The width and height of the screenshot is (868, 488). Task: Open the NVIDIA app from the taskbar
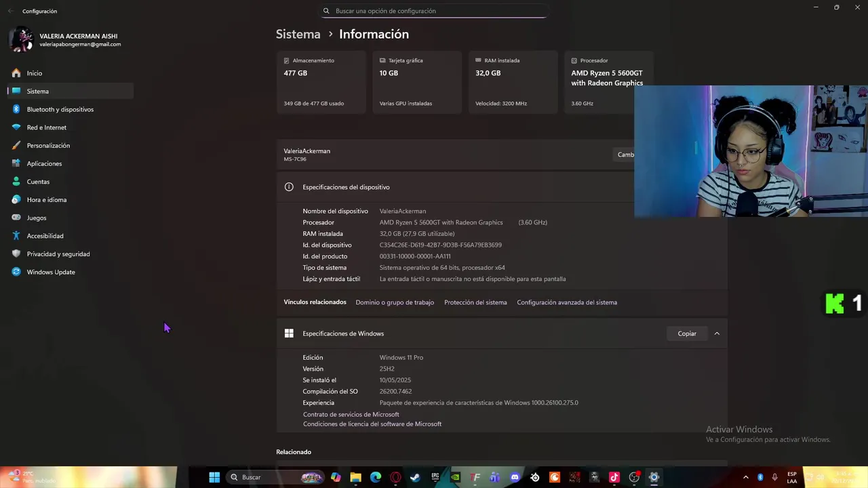click(455, 477)
